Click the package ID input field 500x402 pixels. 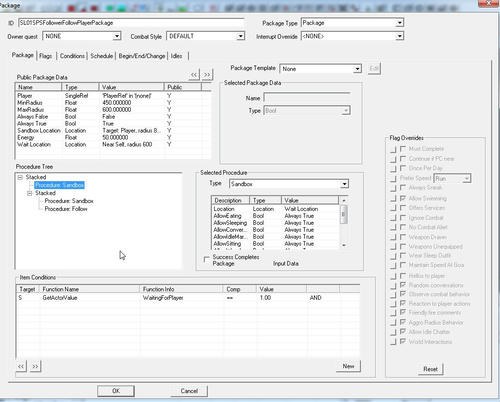131,23
